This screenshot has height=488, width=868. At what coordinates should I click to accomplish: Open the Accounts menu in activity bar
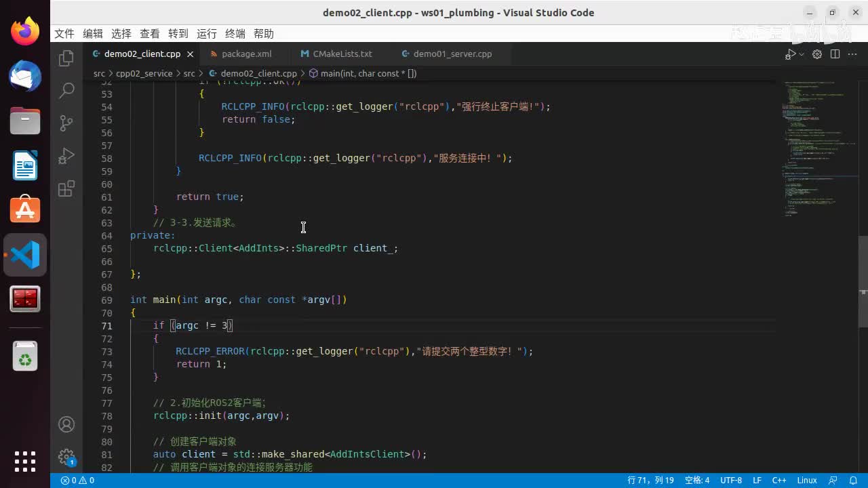point(66,424)
